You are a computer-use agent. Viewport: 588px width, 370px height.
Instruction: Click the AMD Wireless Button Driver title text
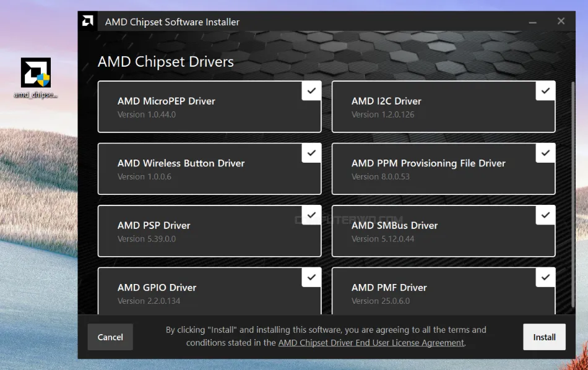point(181,163)
